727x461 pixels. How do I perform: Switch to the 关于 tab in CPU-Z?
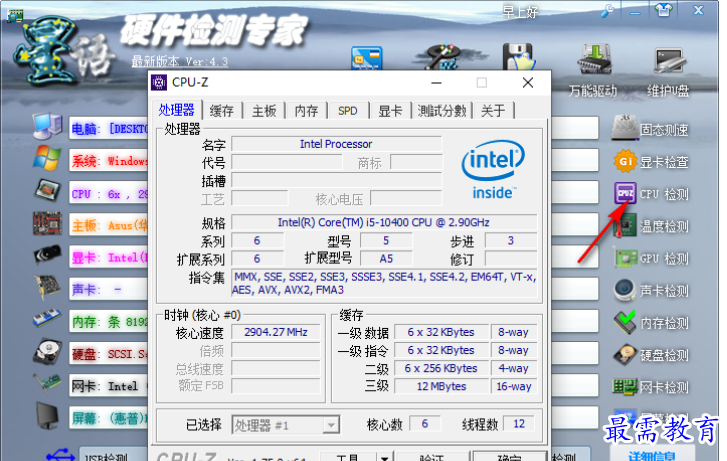click(x=493, y=111)
